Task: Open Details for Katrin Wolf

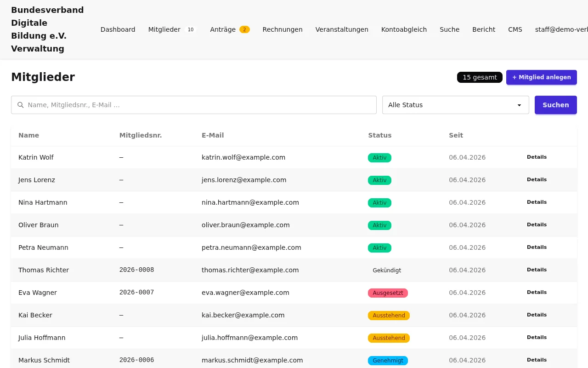Action: tap(537, 157)
